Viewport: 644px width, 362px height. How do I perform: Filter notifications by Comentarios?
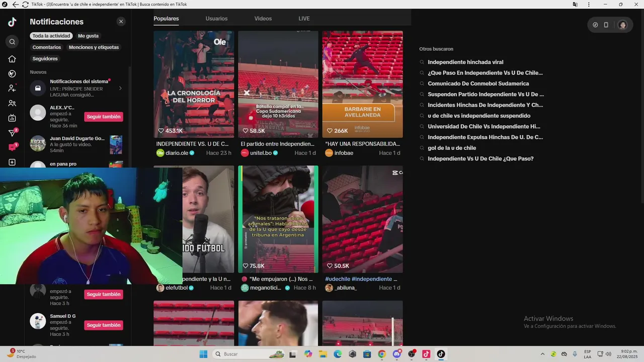[x=47, y=47]
